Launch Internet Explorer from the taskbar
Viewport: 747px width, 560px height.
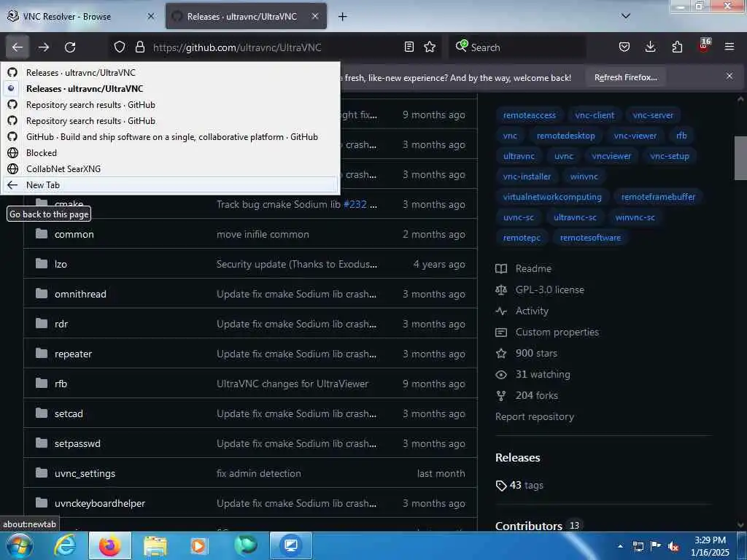pyautogui.click(x=65, y=545)
